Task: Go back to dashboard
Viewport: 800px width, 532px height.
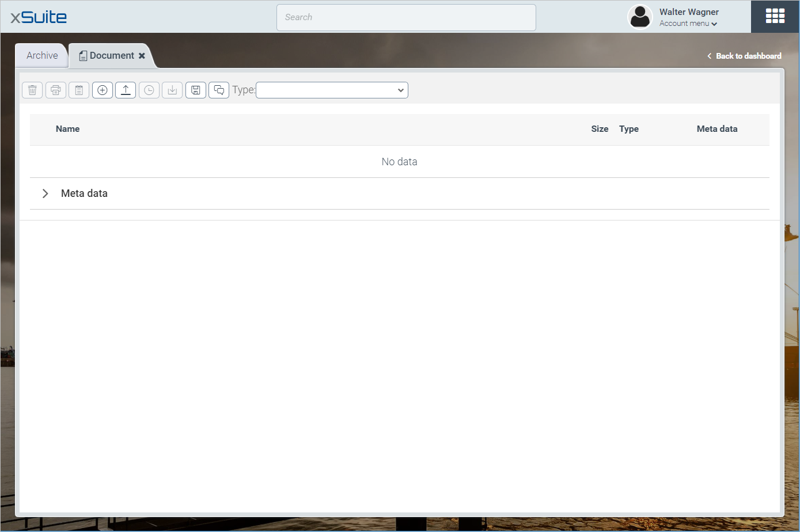Action: [744, 56]
